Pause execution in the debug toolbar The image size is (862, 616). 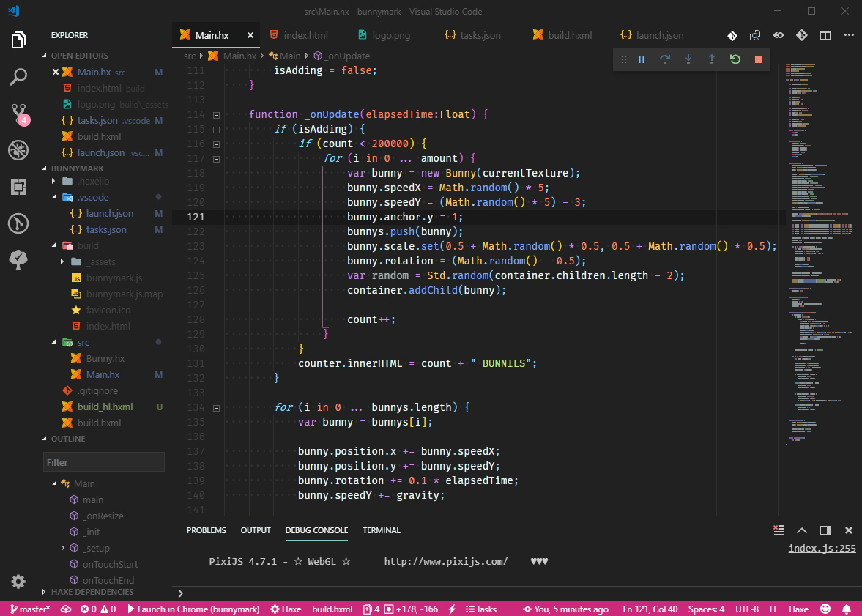coord(641,59)
